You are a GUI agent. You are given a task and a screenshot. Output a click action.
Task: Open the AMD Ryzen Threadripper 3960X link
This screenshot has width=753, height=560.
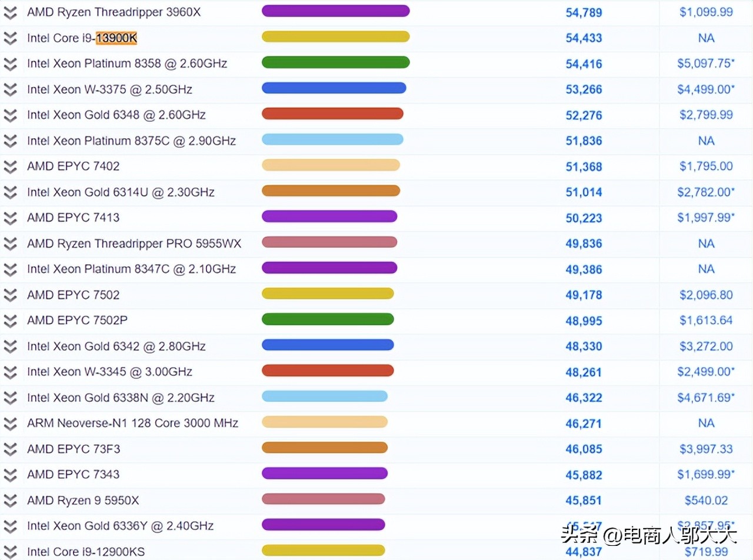click(x=114, y=12)
